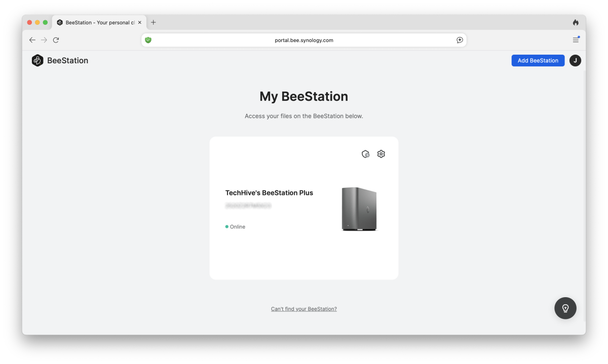This screenshot has width=608, height=364.
Task: Click the portal.bee.synology.com address field
Action: click(x=304, y=40)
